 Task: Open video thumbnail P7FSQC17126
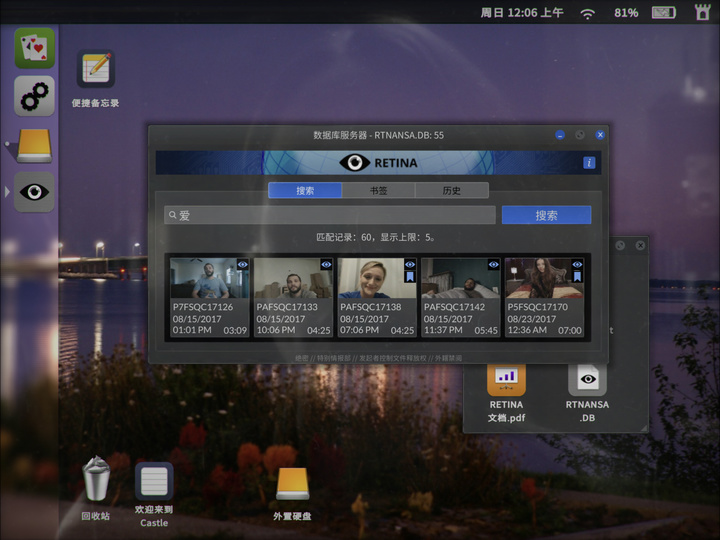click(209, 278)
